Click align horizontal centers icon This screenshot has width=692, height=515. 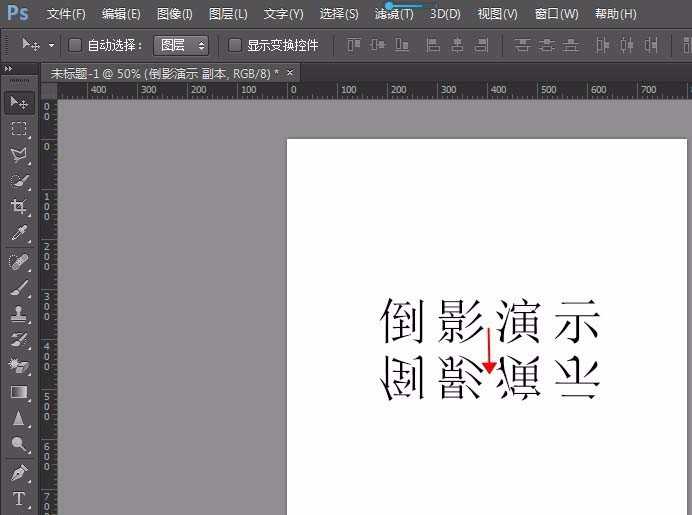457,45
